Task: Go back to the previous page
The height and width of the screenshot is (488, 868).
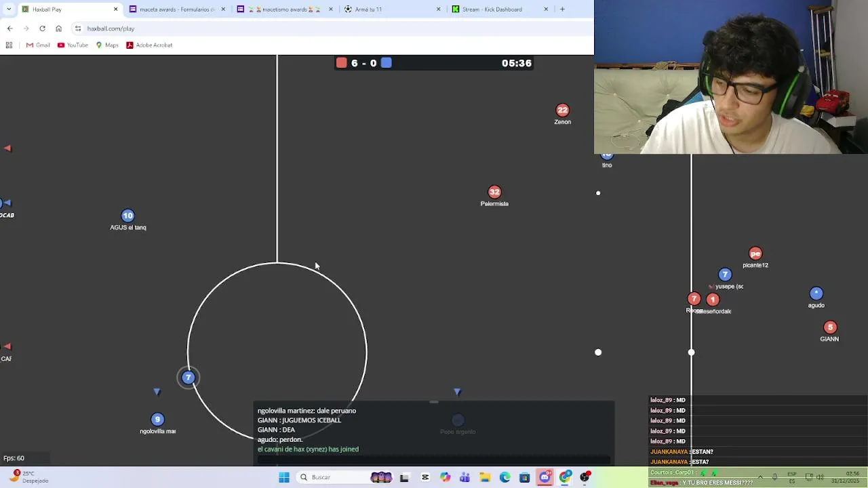Action: pos(9,28)
